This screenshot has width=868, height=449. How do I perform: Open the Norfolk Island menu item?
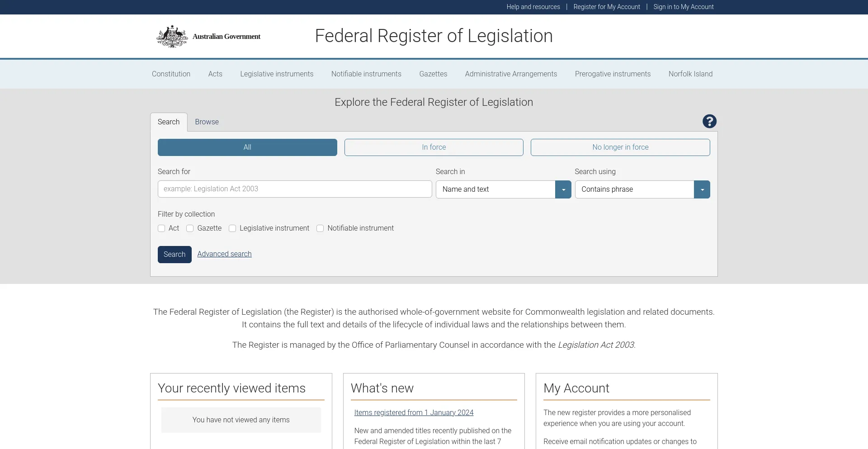click(x=690, y=74)
